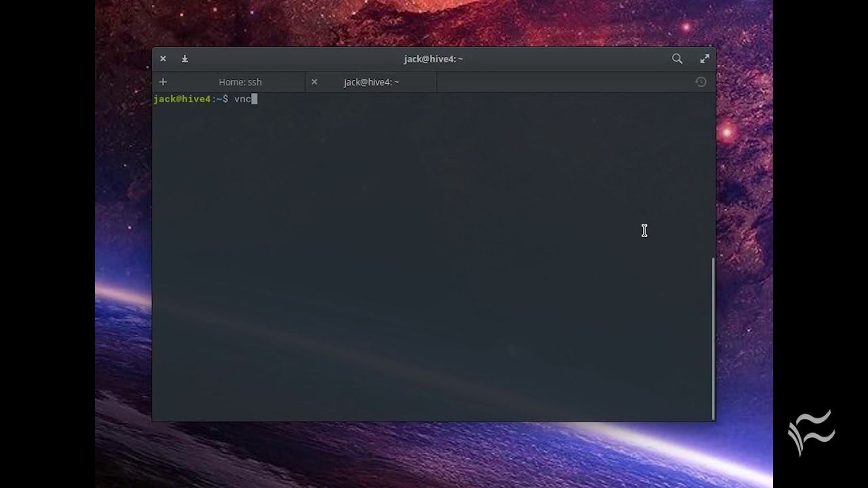This screenshot has width=868, height=488.
Task: Click the "jack@hive4" prompt text
Action: pyautogui.click(x=182, y=99)
